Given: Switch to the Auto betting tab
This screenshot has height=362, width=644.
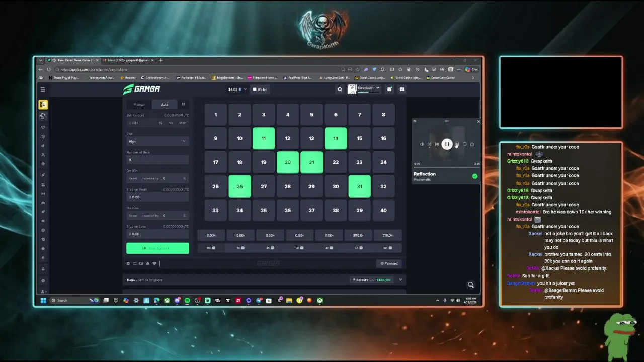Looking at the screenshot, I should [165, 104].
